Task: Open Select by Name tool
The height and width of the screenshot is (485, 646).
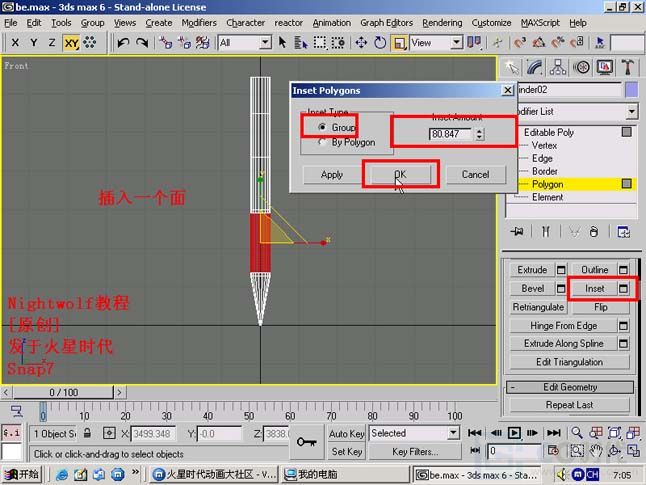Action: pos(301,43)
